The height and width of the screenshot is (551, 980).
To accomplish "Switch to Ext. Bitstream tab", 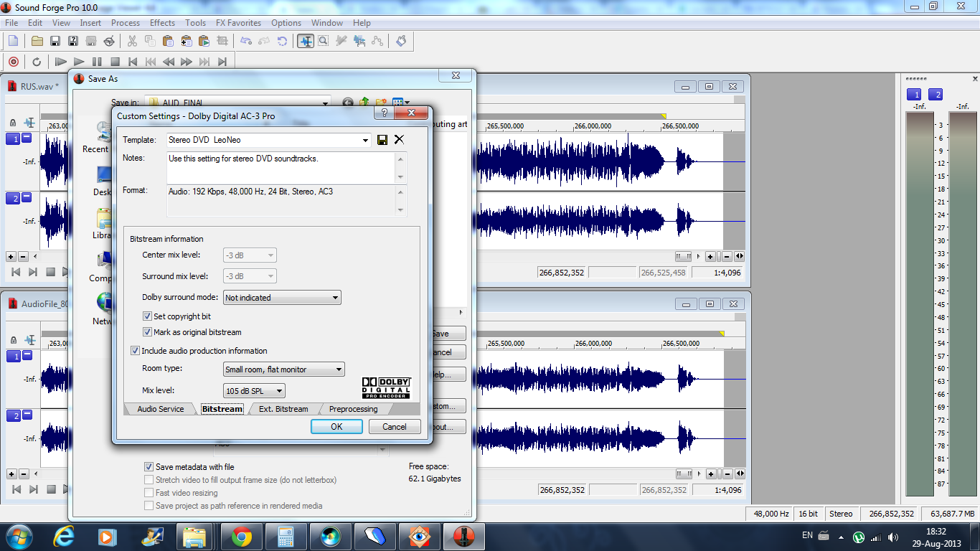I will [283, 409].
